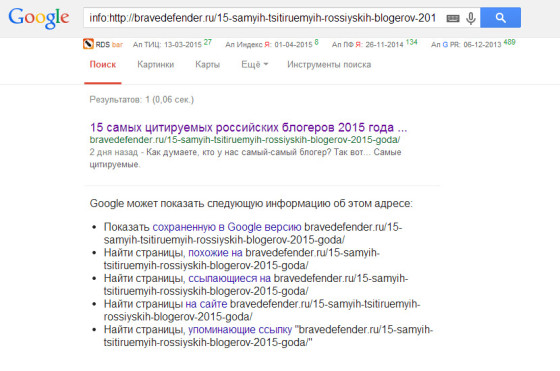Click inside the search query field
Image resolution: width=560 pixels, height=371 pixels.
point(262,18)
